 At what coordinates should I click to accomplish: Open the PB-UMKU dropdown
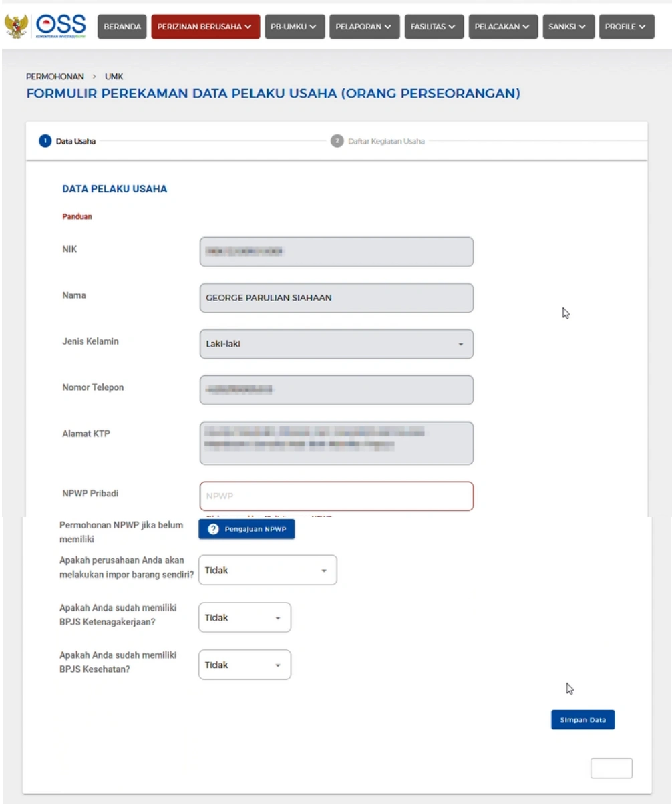point(295,27)
